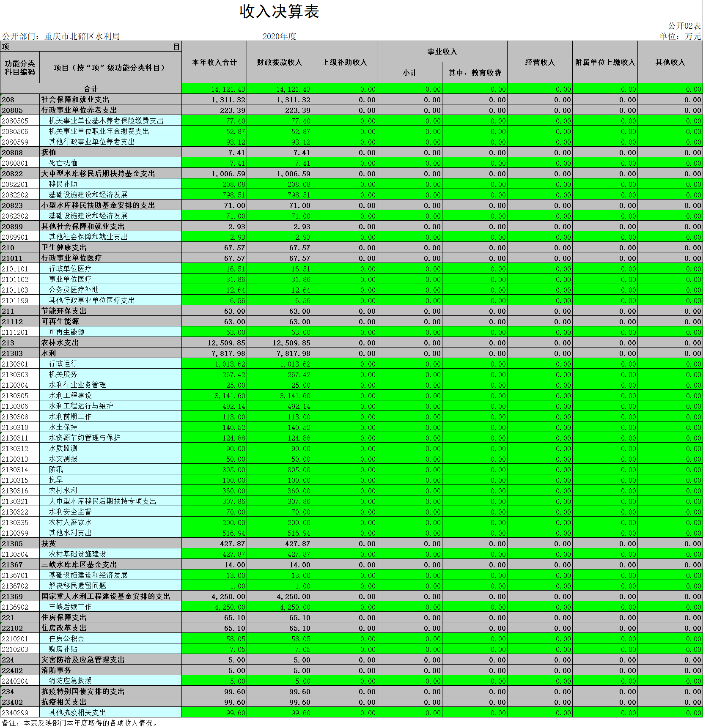The height and width of the screenshot is (728, 703).
Task: Select "抗疫特别国债安排的支出" row name
Action: pos(83,691)
